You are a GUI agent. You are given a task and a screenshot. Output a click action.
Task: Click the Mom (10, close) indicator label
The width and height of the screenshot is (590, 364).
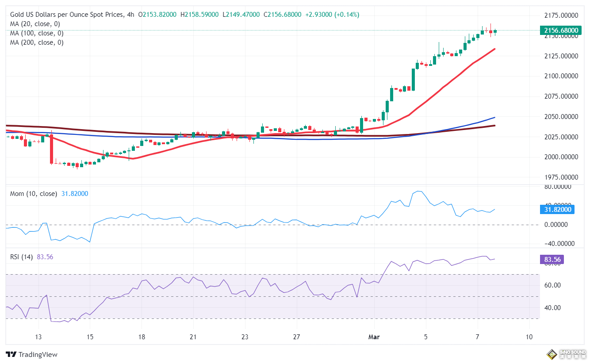point(34,194)
